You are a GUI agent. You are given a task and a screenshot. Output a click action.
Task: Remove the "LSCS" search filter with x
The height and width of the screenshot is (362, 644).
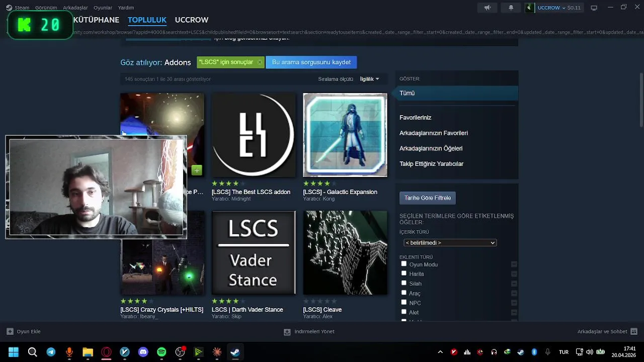[x=260, y=62]
